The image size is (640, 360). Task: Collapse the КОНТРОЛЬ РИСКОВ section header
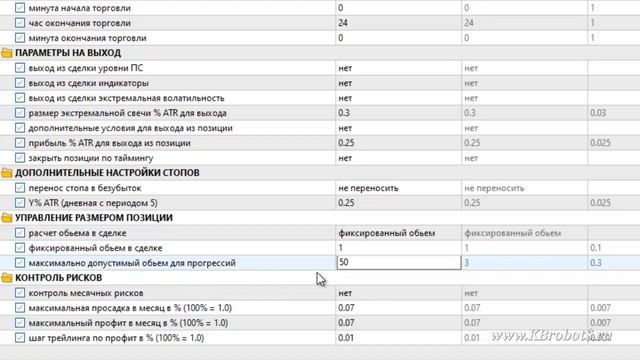tap(58, 278)
